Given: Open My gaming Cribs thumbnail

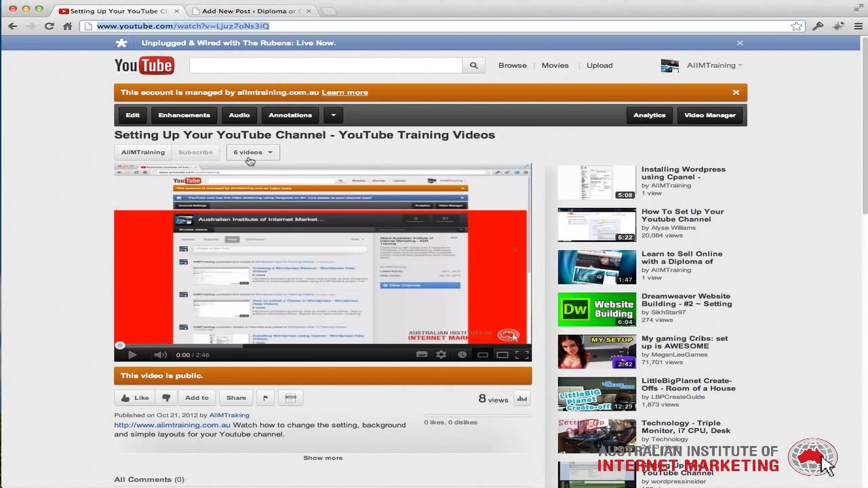Looking at the screenshot, I should 597,352.
